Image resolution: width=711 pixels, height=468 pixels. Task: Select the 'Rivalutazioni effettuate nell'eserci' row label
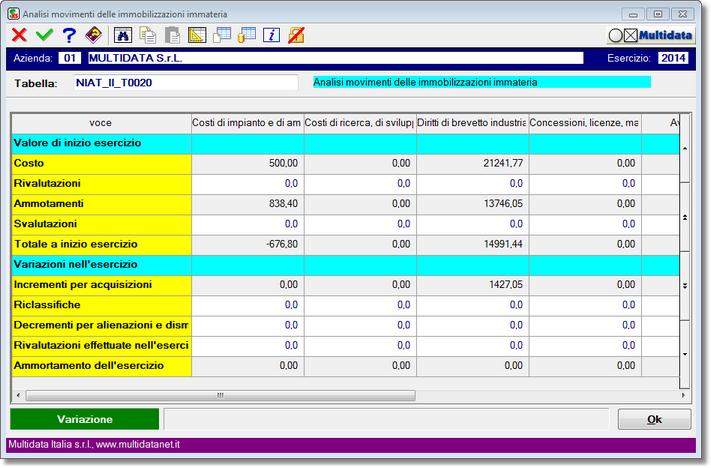click(x=101, y=346)
